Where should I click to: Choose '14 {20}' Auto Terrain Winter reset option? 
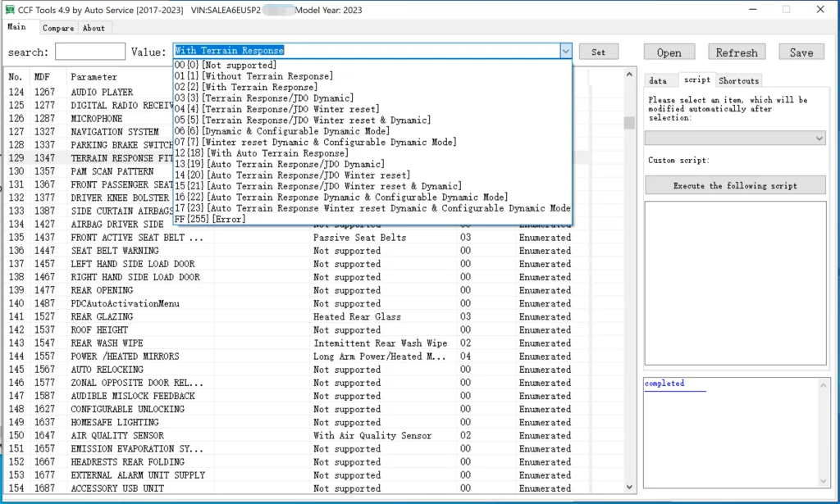[x=373, y=175]
